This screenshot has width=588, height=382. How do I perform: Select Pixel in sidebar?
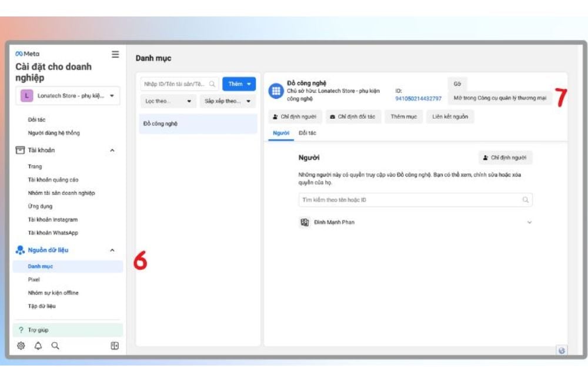34,280
